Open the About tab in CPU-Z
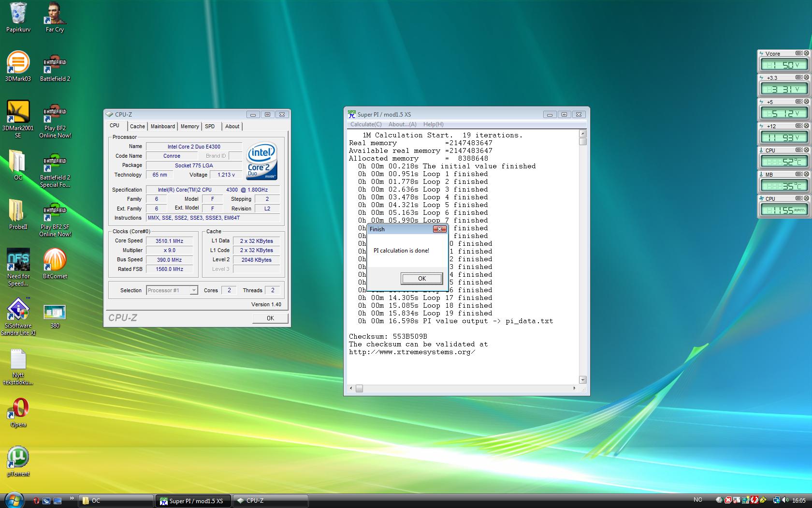This screenshot has width=812, height=508. pos(232,126)
